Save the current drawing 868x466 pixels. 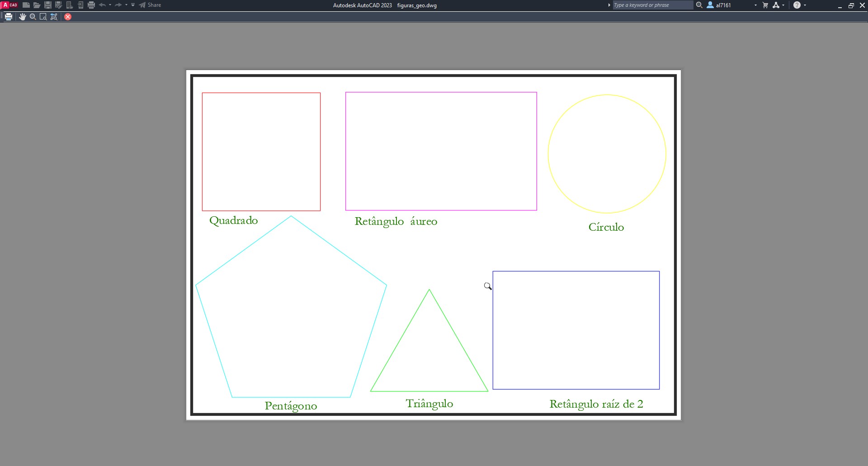tap(48, 5)
